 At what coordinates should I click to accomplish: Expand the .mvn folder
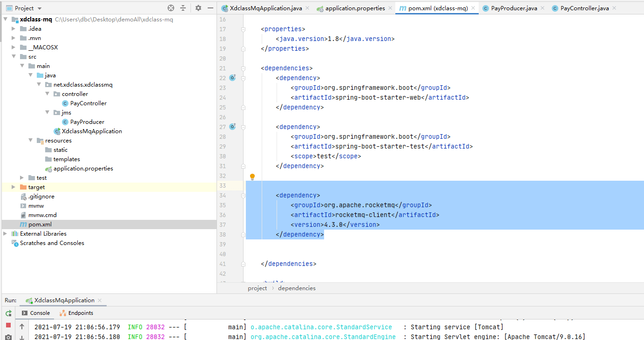click(x=14, y=38)
